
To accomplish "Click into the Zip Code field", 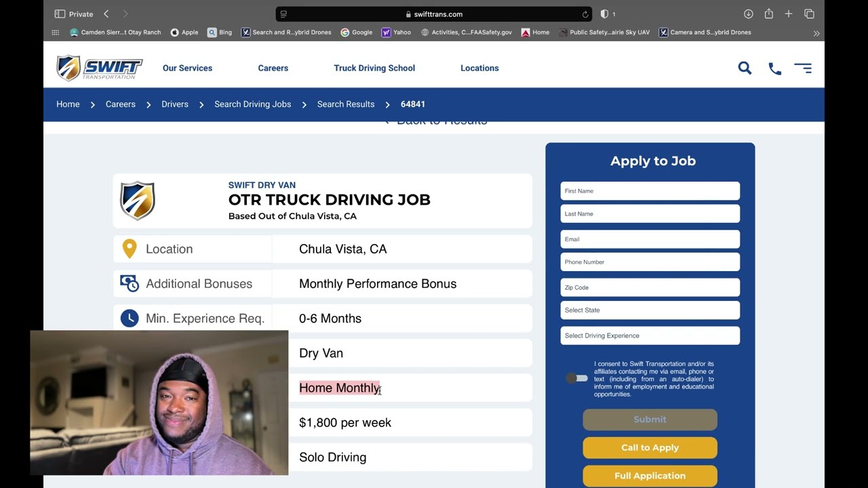I will (x=650, y=287).
